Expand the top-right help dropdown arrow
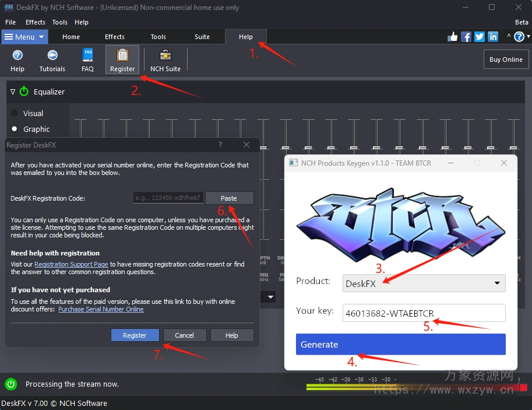The image size is (532, 410). point(528,37)
